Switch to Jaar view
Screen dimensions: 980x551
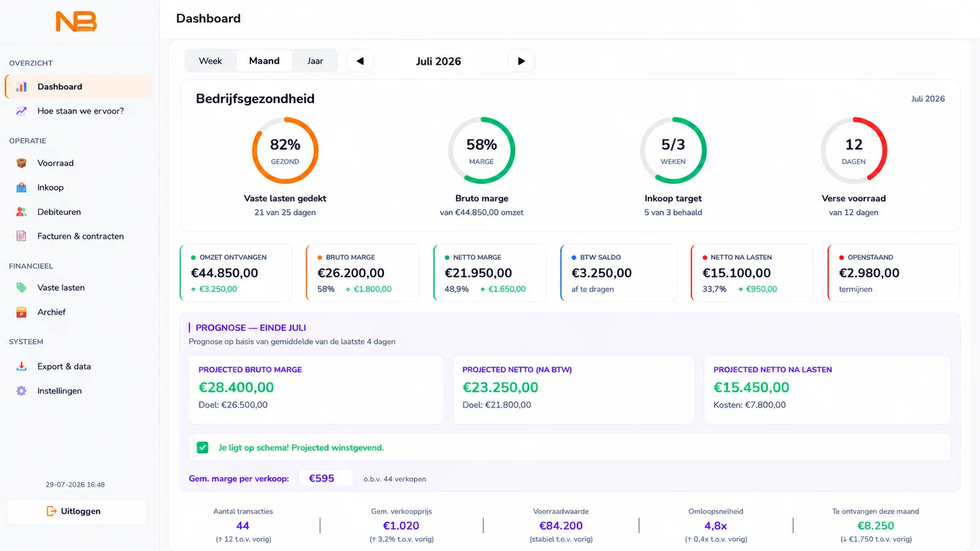(x=315, y=61)
